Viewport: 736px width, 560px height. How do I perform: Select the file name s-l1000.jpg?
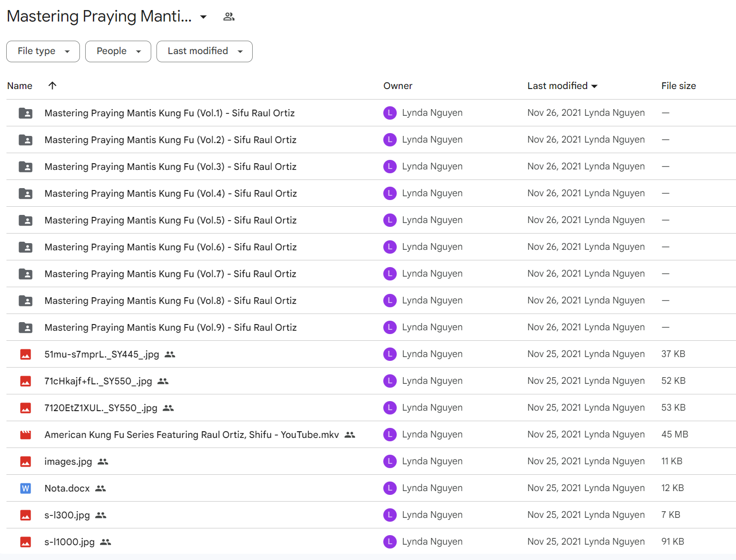pos(70,542)
